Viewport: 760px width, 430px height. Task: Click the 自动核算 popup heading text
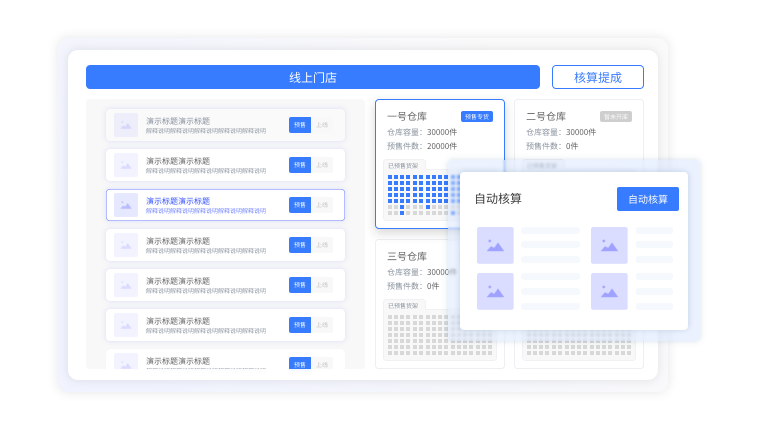point(498,199)
